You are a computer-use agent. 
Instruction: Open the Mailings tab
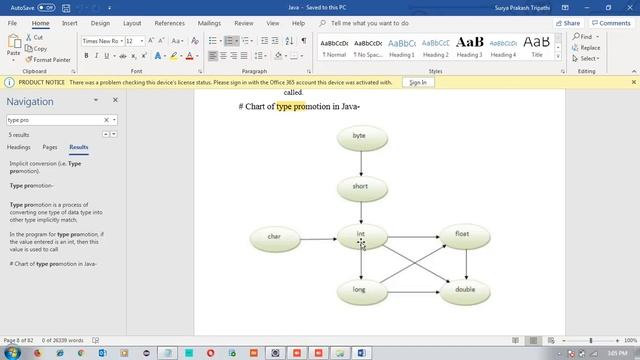tap(209, 23)
